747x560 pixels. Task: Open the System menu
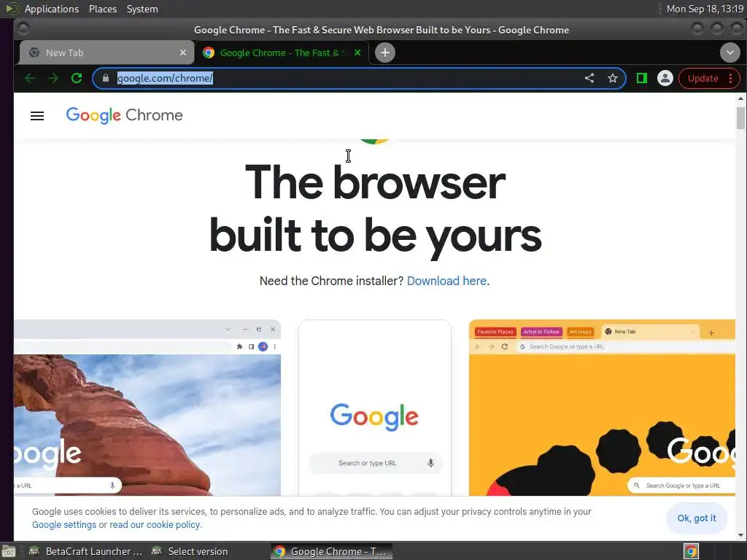(x=142, y=9)
